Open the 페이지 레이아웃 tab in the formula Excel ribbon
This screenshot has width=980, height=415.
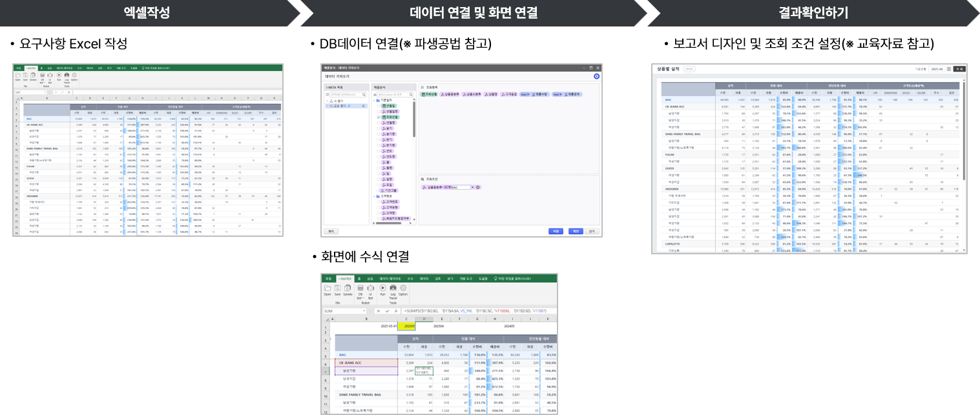click(x=390, y=278)
